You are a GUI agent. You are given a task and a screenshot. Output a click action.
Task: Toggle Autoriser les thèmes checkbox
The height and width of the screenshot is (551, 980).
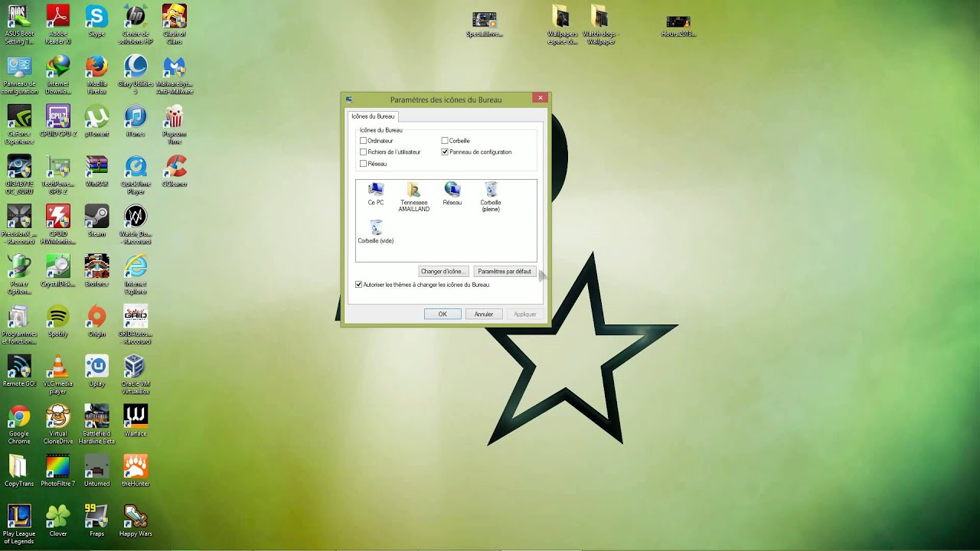[x=359, y=285]
